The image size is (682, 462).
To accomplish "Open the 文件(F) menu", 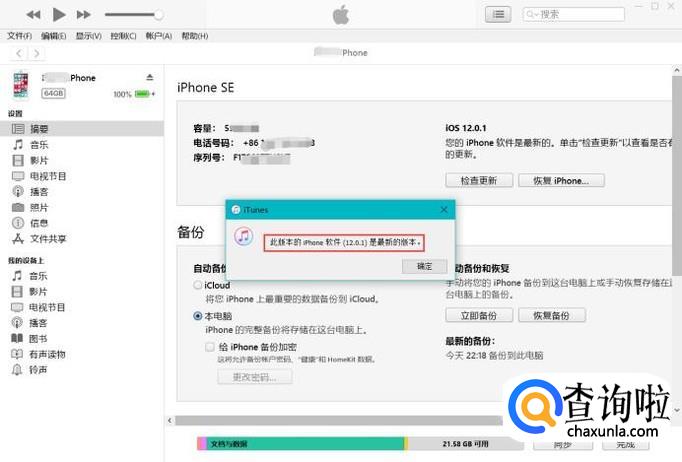I will tap(20, 36).
